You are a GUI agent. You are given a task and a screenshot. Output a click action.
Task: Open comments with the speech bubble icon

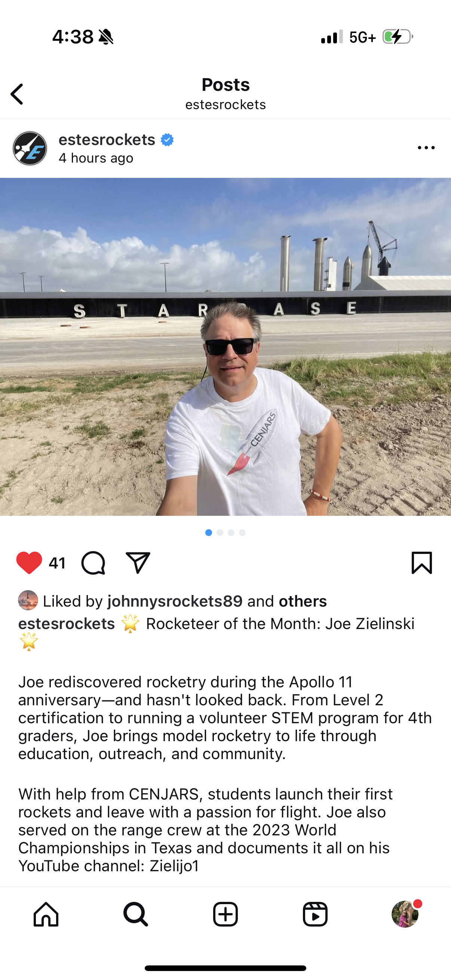[x=93, y=563]
